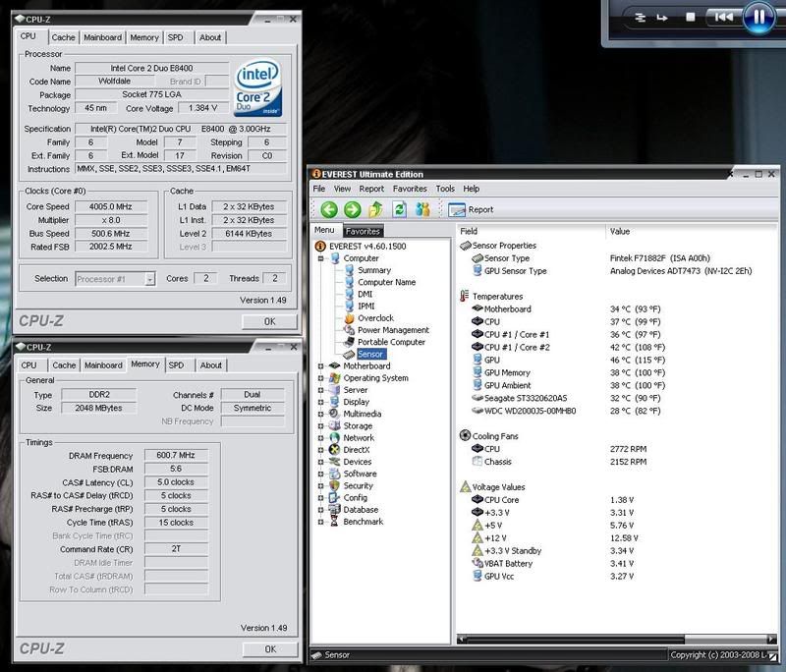The width and height of the screenshot is (786, 672).
Task: Click the Report toolbar button
Action: pos(471,210)
